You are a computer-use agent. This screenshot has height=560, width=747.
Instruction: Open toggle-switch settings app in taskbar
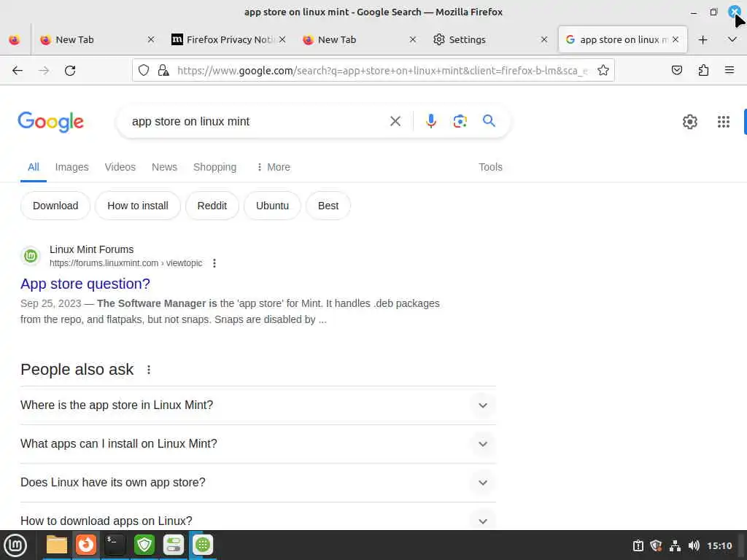tap(174, 545)
